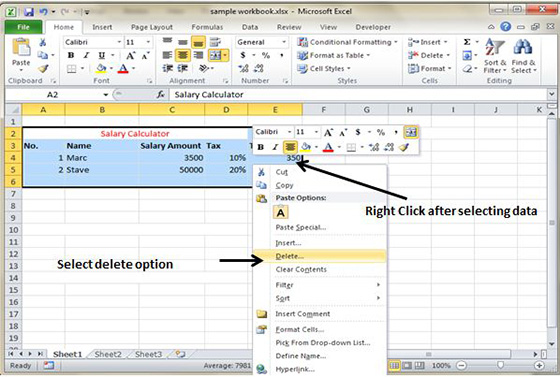
Task: Open the Name Box dropdown arrow
Action: 106,95
